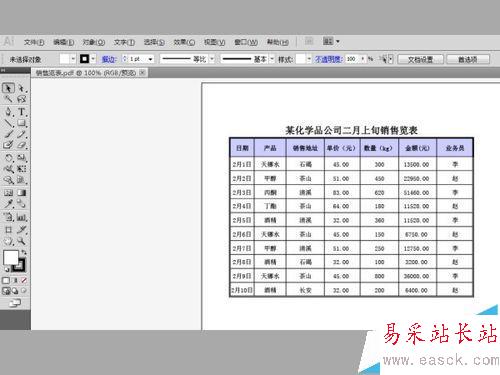Open the 文字(T) menu
This screenshot has height=375, width=500.
(x=124, y=42)
